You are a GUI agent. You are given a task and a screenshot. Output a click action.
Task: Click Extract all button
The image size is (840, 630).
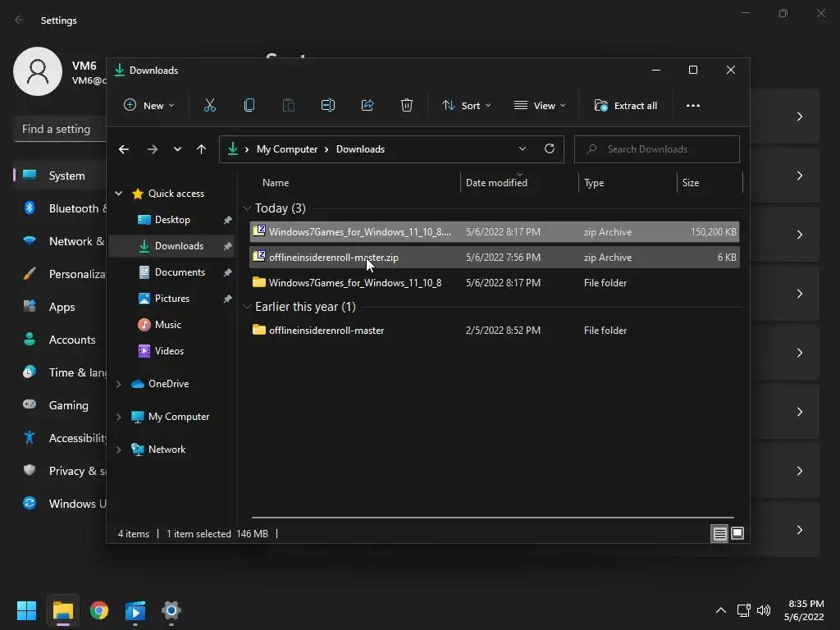click(626, 106)
